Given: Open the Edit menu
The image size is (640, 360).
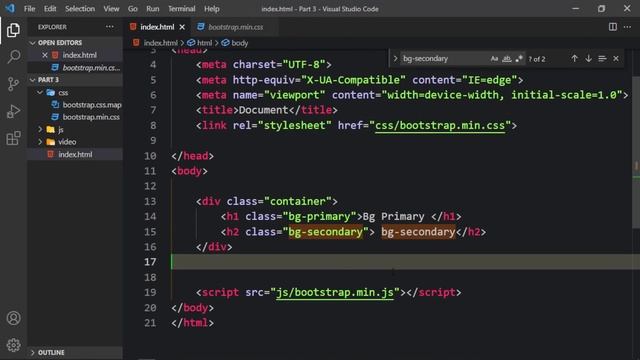Looking at the screenshot, I should (x=50, y=9).
